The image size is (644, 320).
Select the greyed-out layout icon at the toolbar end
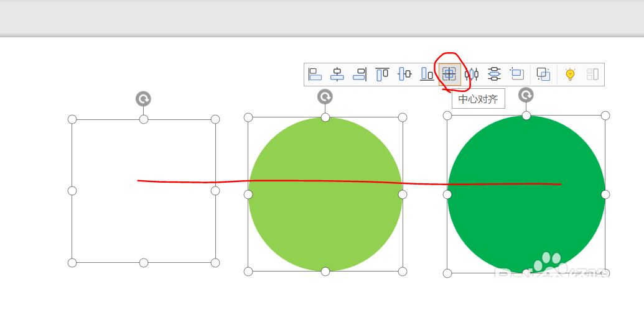coord(592,75)
